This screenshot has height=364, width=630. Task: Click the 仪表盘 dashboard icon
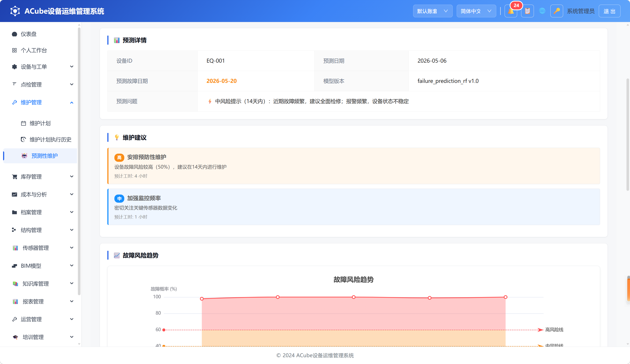(x=15, y=34)
